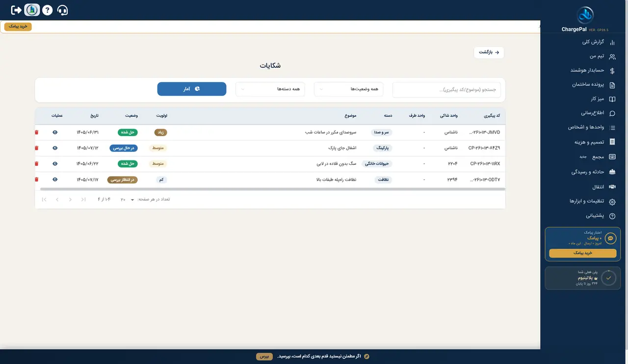Delete the complaint about سروصدای مکرر

click(36, 132)
